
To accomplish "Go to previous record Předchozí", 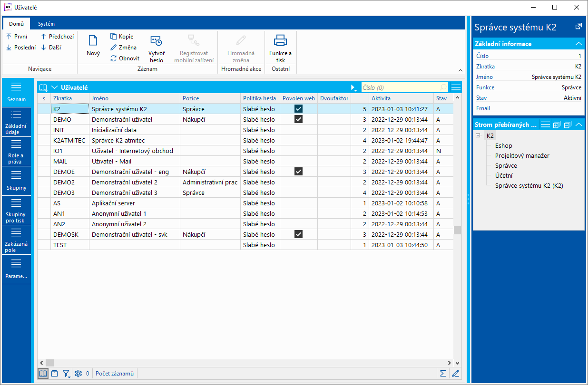I will coord(57,37).
